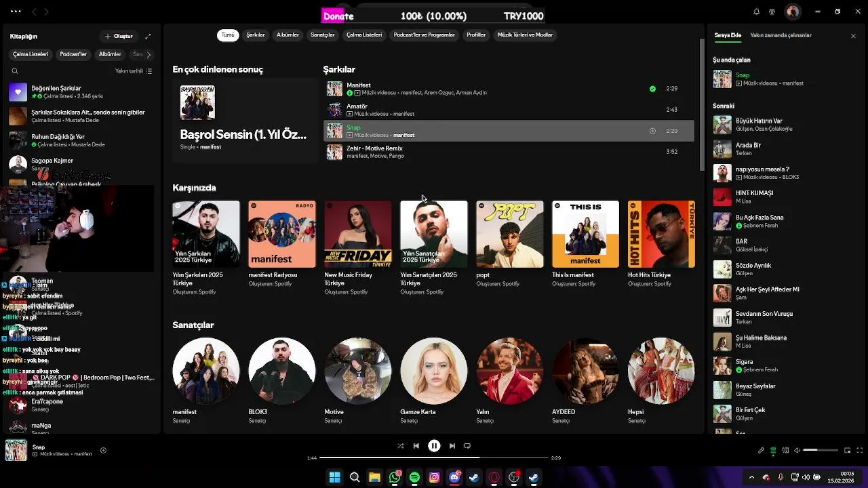The height and width of the screenshot is (488, 868).
Task: Toggle shuffle playback
Action: pos(400,446)
